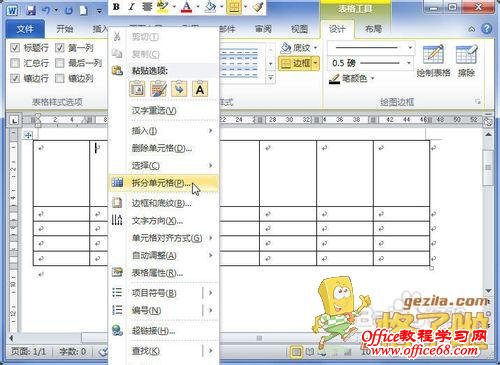Click the center alignment icon in mini toolbar

pyautogui.click(x=147, y=7)
